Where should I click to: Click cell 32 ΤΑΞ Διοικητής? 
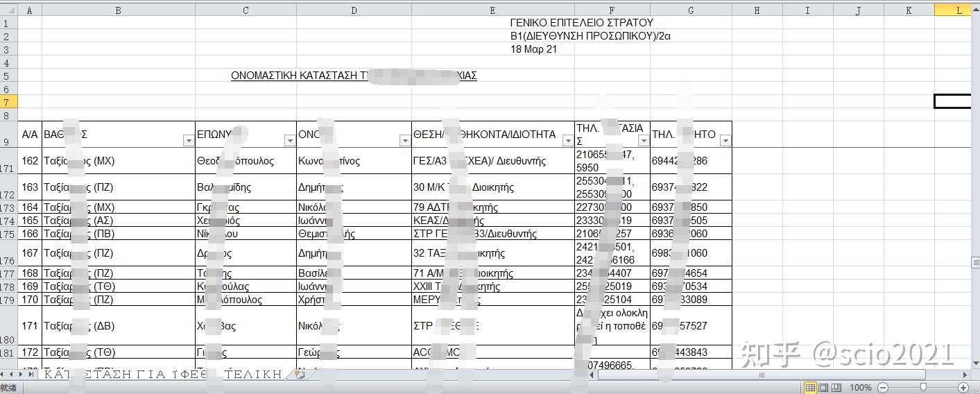[493, 253]
